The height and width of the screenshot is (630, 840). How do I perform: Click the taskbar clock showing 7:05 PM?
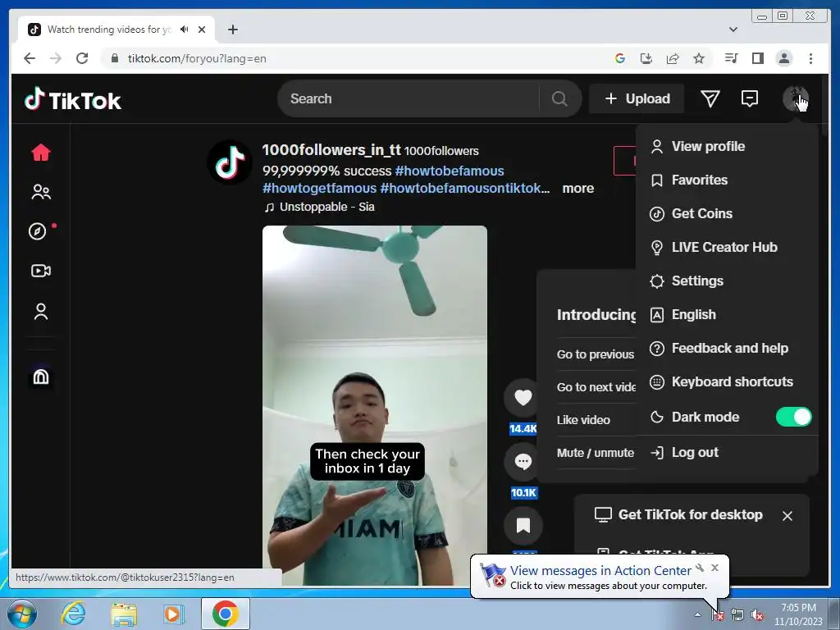coord(798,614)
